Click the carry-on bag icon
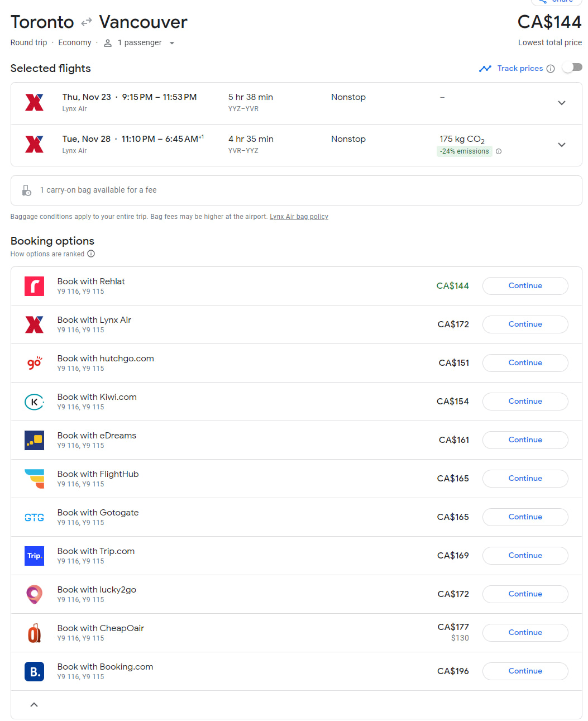This screenshot has height=721, width=588. pos(26,190)
